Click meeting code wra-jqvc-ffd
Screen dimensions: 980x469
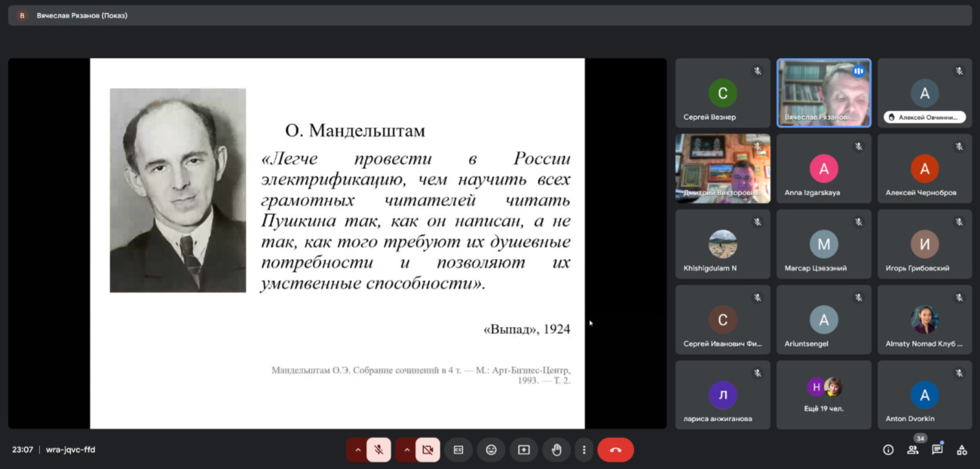point(70,450)
